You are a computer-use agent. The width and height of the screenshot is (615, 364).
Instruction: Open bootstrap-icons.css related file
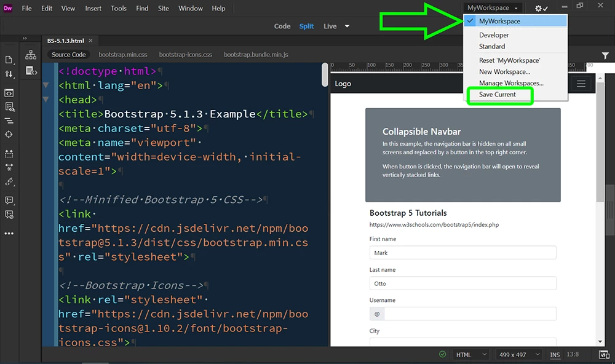(186, 55)
